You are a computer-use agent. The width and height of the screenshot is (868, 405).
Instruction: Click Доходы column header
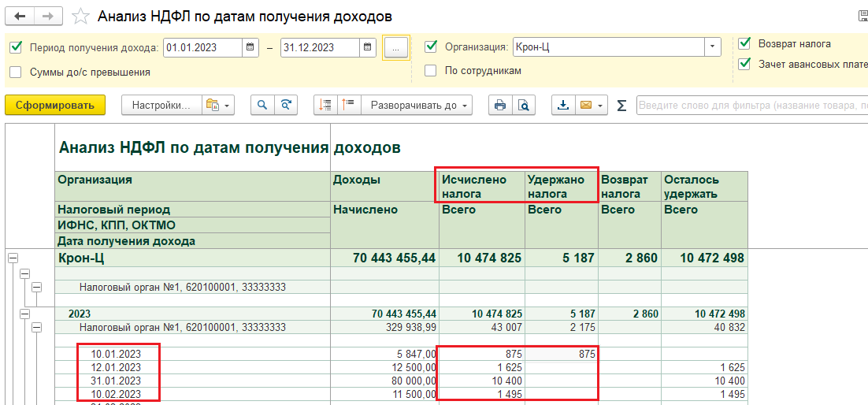coord(384,188)
